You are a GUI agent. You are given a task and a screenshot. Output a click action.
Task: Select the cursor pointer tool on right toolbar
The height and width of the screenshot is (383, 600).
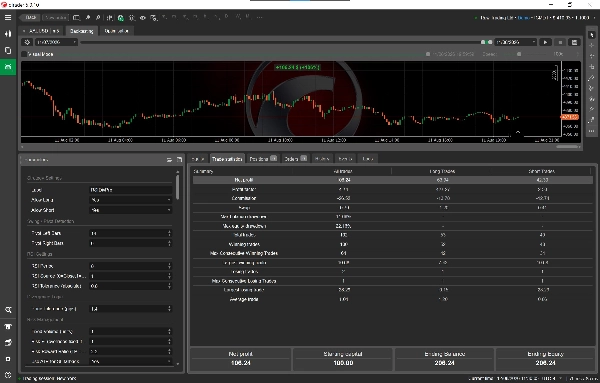tap(592, 34)
